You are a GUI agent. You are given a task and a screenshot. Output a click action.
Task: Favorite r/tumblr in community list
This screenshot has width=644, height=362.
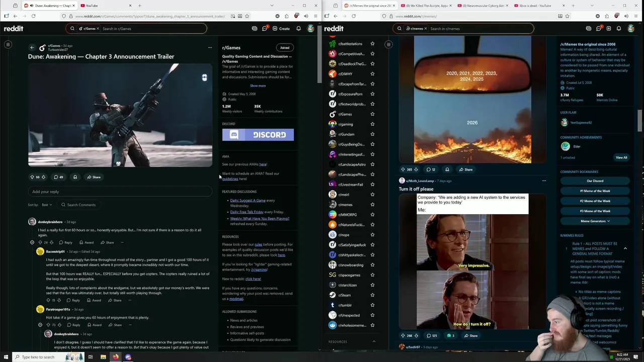click(x=372, y=305)
